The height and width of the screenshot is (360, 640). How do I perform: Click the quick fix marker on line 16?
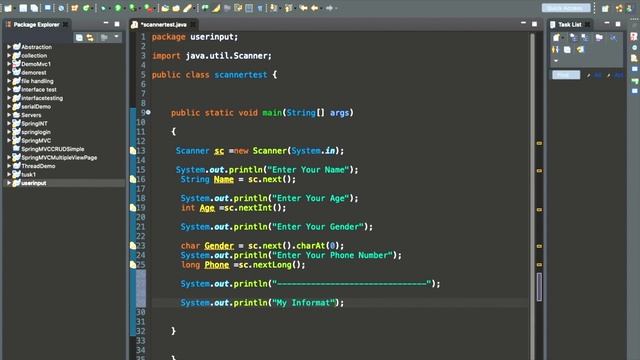click(133, 179)
